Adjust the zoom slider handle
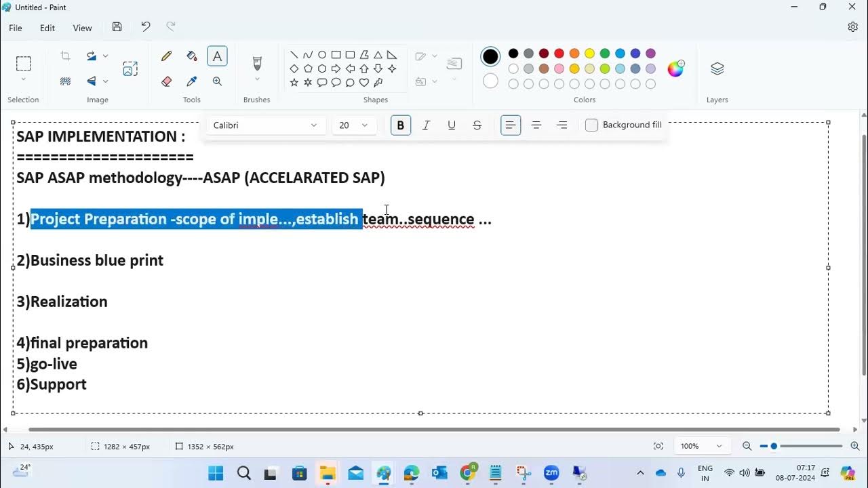Image resolution: width=868 pixels, height=488 pixels. [x=774, y=446]
